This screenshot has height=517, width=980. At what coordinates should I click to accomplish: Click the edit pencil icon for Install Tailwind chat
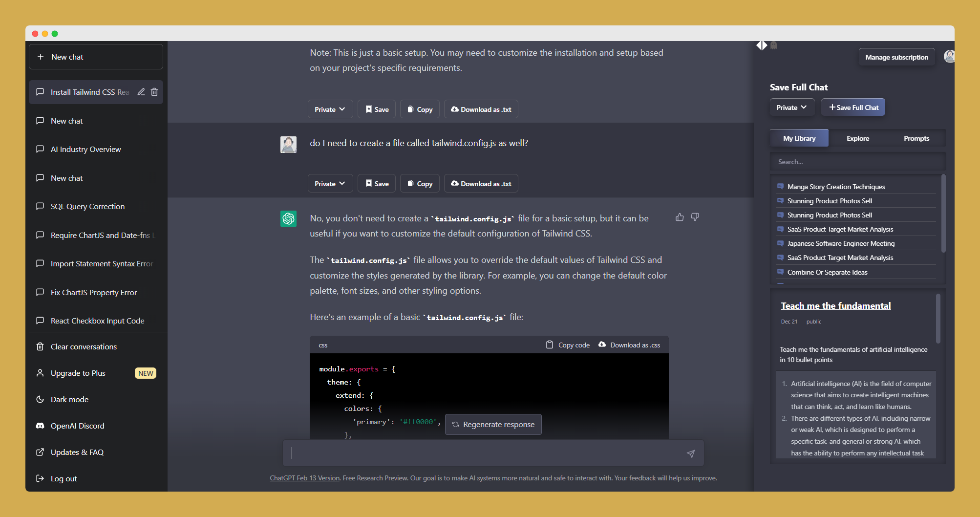141,92
